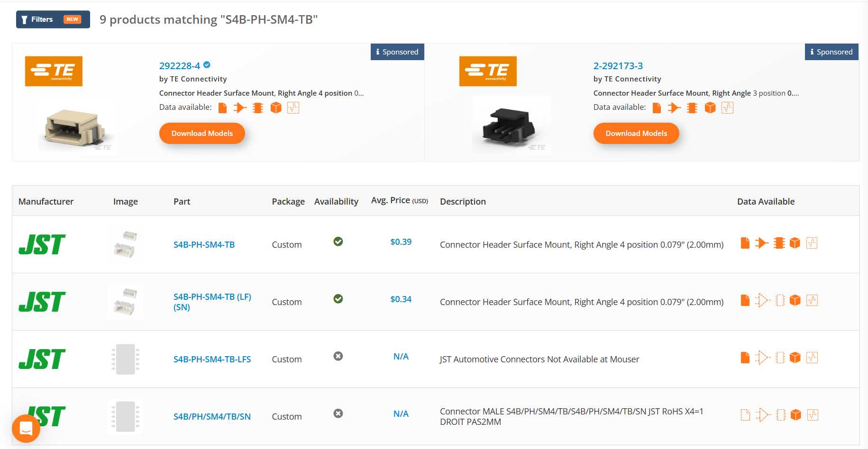Screen dimensions: 868x449
Task: Click the simulation waveform icon for S4B-PH-SM4-TB (LF)(SN)
Action: 812,300
